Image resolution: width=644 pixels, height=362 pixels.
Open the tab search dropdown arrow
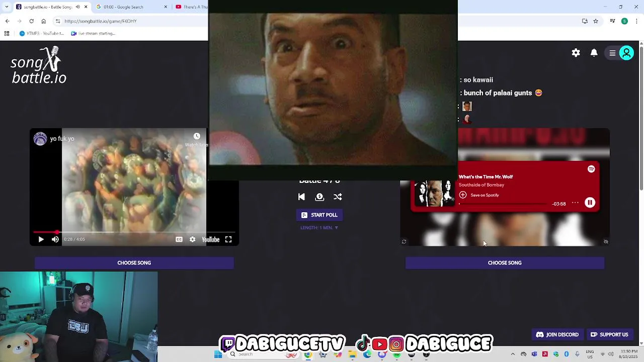(x=6, y=7)
